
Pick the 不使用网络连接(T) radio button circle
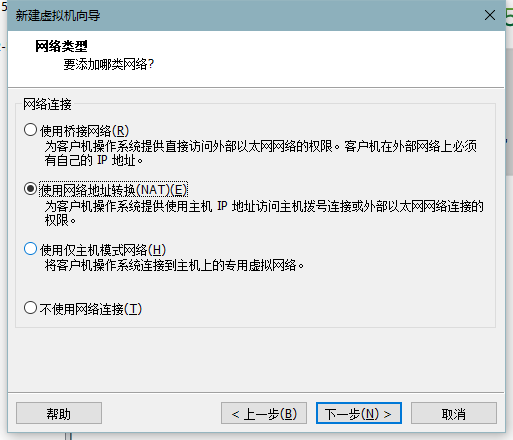[30, 308]
